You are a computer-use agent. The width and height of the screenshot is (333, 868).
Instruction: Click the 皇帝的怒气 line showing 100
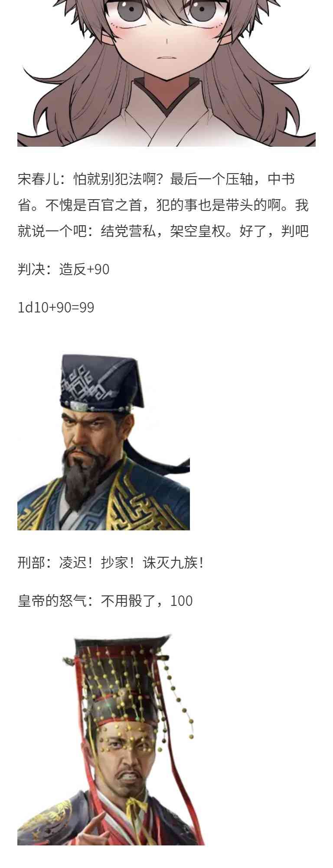pos(105,601)
